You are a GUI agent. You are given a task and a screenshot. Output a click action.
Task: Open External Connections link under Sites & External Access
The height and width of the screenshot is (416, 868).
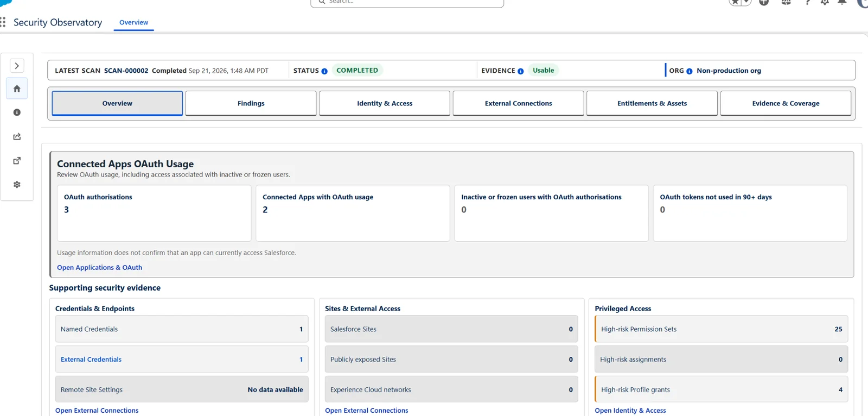point(366,411)
